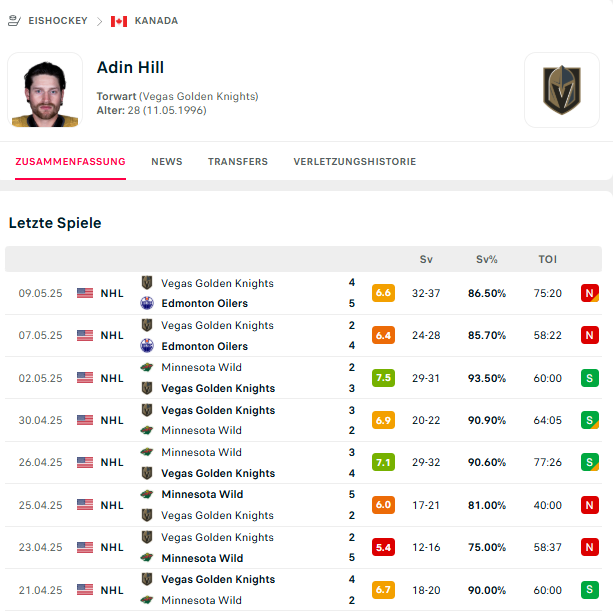Screen dimensions: 613x611
Task: Click the USA flag in 26.04.25 row
Action: [x=85, y=463]
